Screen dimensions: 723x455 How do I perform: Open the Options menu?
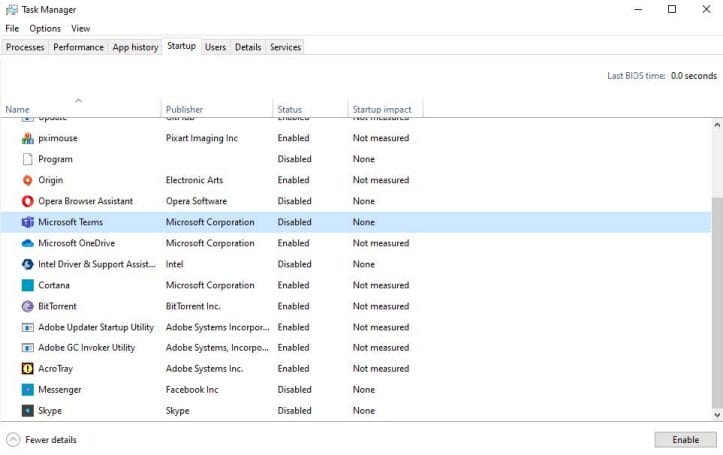pyautogui.click(x=45, y=29)
